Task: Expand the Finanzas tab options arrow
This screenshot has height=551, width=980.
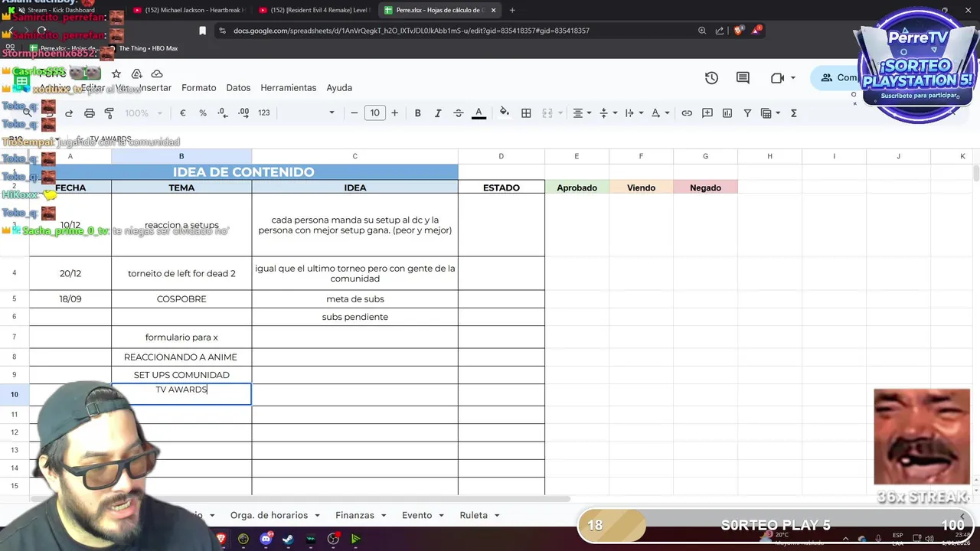Action: click(384, 516)
